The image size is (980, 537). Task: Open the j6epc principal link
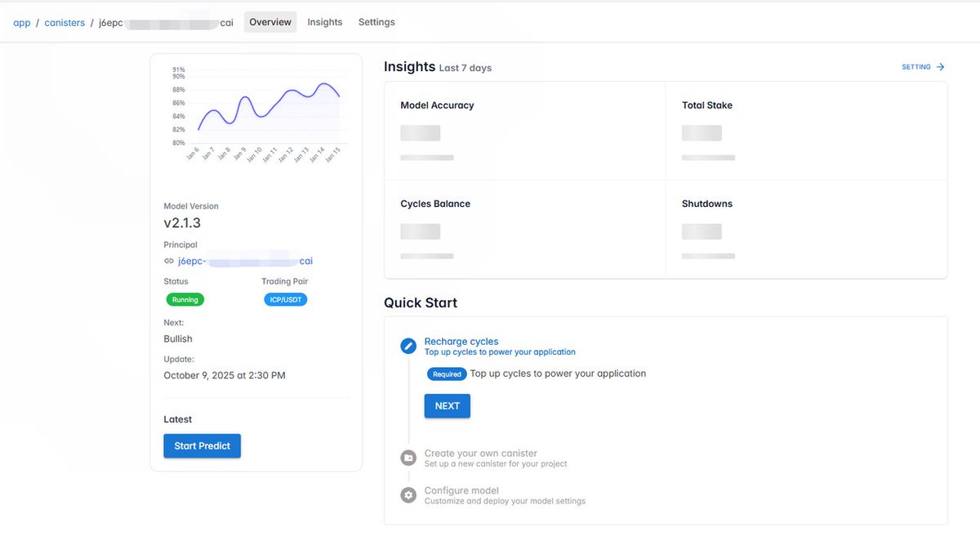coord(245,262)
